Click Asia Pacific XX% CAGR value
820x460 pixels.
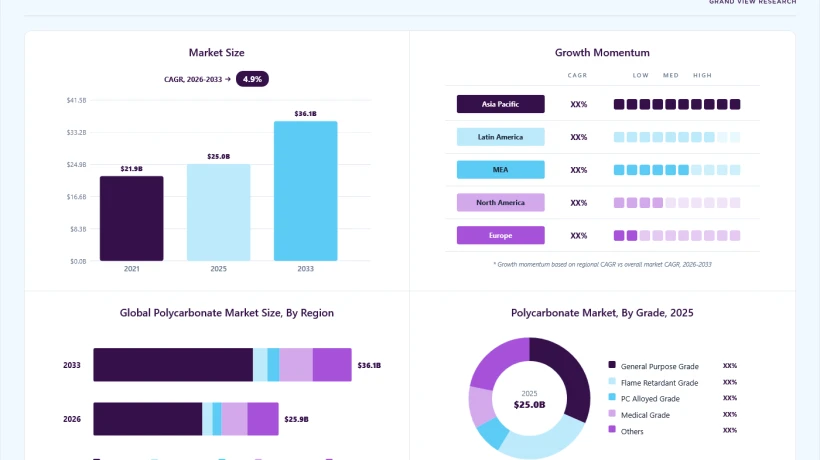pos(578,105)
